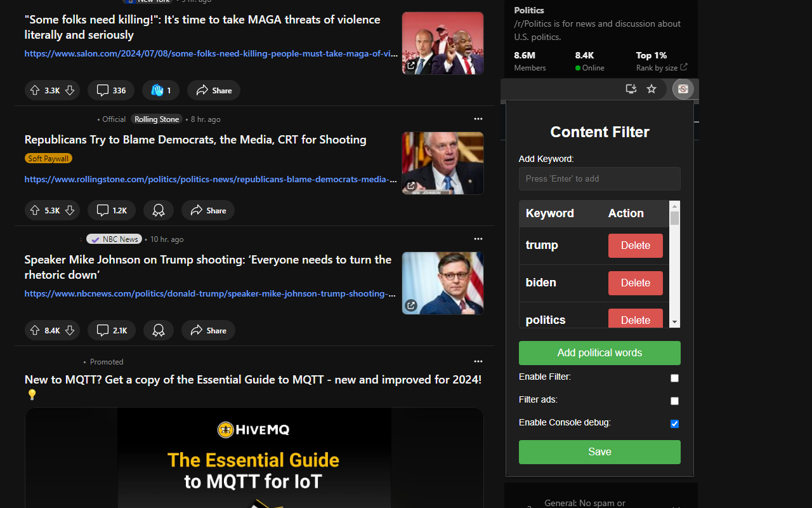This screenshot has height=508, width=812.
Task: Open the overflow menu on the NBC News post
Action: tap(478, 239)
